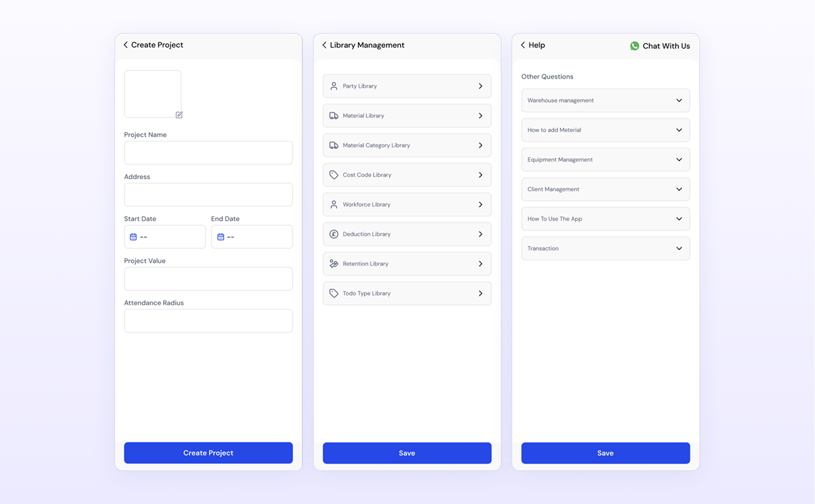Select the Party Library person icon

tap(334, 86)
